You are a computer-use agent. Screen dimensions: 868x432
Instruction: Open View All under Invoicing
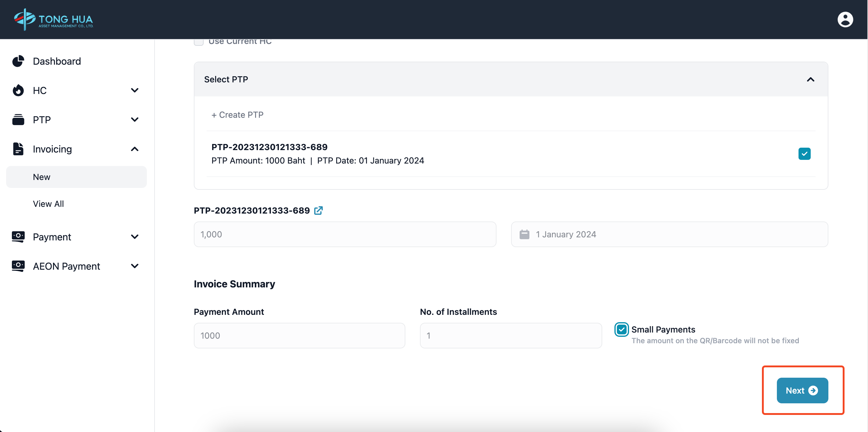click(48, 204)
